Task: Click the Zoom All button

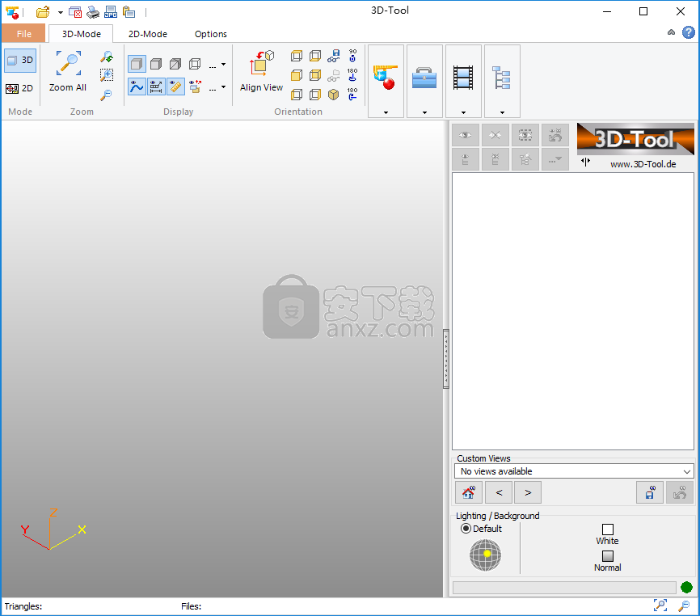Action: [x=68, y=71]
